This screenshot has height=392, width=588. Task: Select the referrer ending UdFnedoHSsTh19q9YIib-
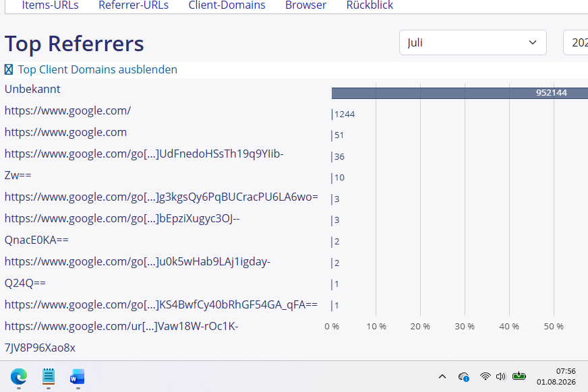144,154
